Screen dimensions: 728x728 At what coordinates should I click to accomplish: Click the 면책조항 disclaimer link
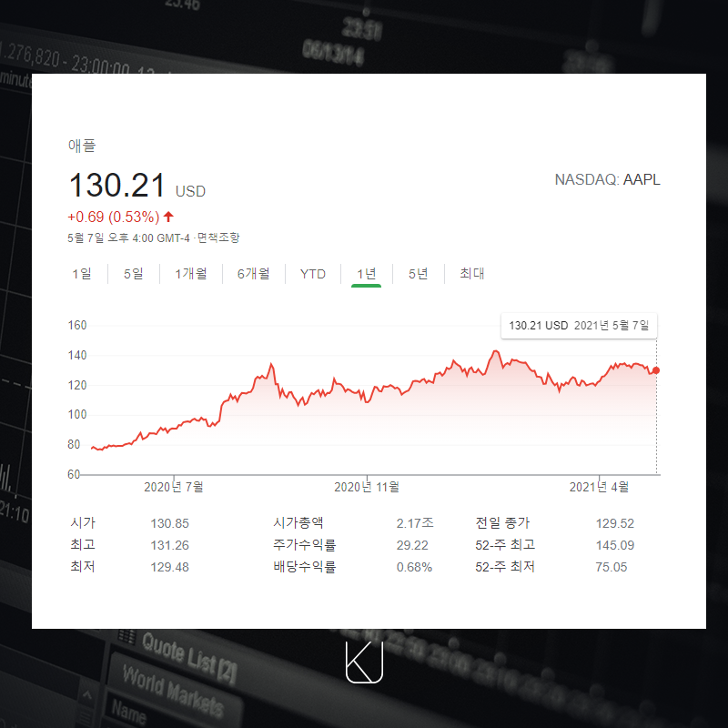click(218, 238)
